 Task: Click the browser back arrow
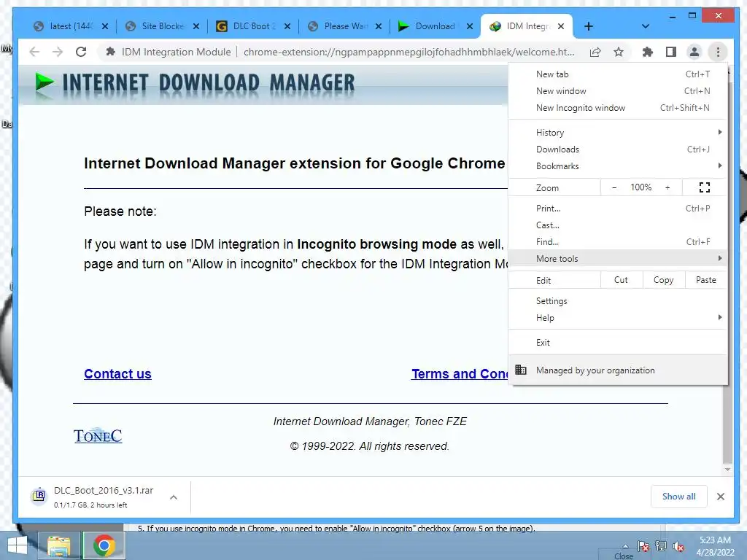(x=34, y=52)
